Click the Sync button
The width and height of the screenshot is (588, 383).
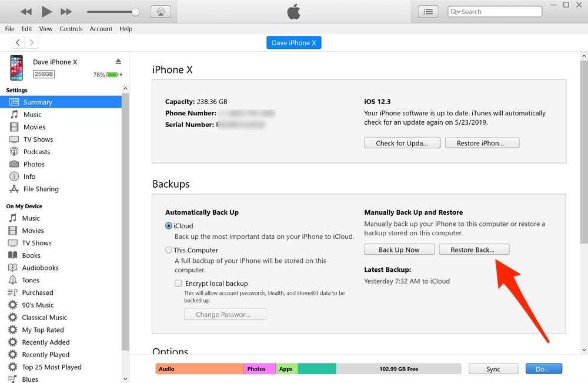(x=493, y=369)
